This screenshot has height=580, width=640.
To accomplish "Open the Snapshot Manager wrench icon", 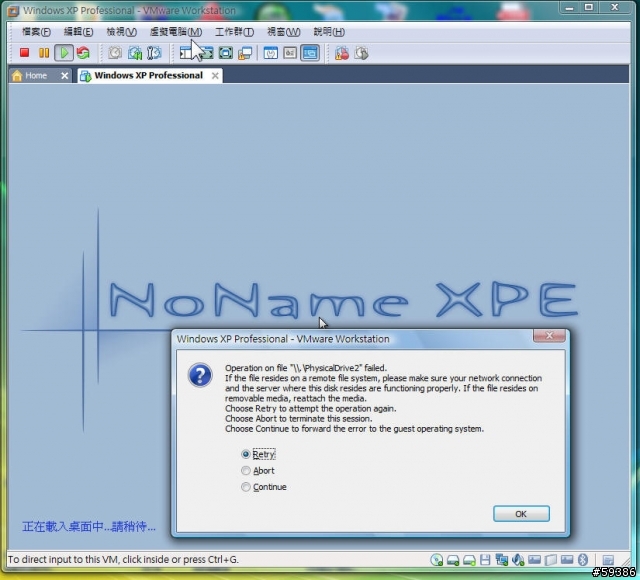I will 154,53.
